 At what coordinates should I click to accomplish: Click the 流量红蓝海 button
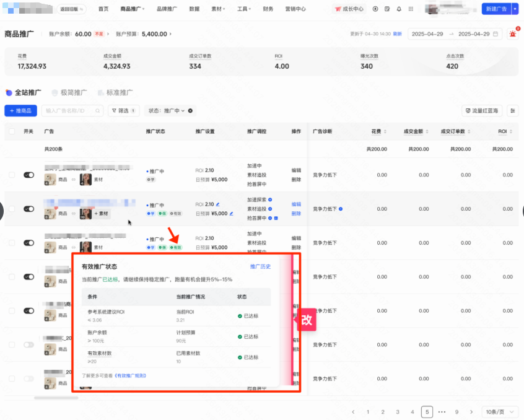coord(483,111)
